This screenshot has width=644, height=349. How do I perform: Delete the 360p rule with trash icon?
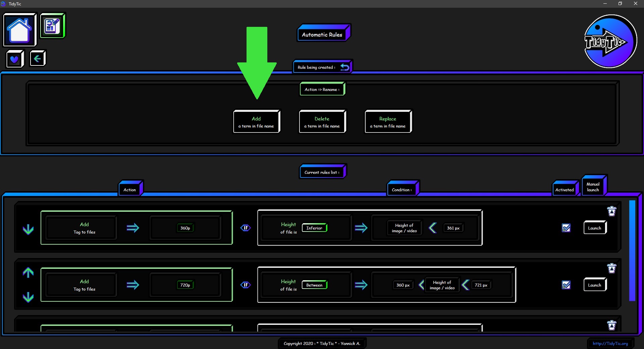coord(611,211)
